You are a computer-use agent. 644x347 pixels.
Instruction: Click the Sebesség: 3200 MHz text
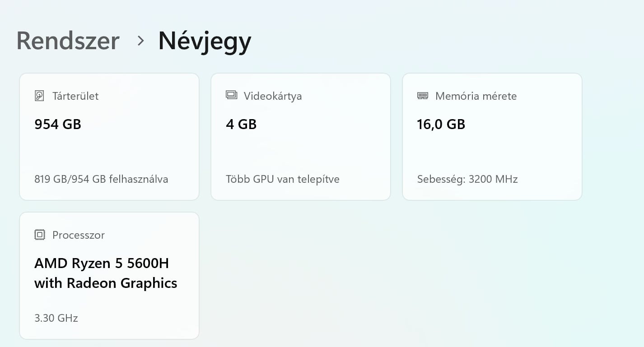[x=467, y=179]
